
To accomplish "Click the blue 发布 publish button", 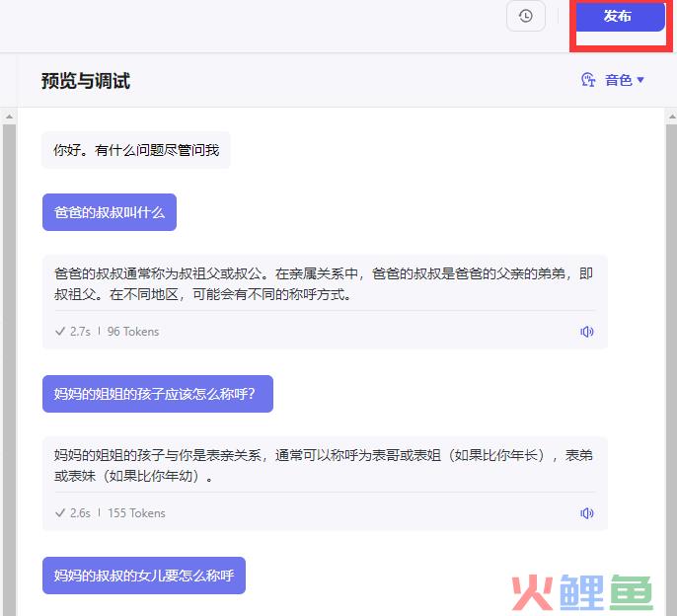I will pos(620,17).
